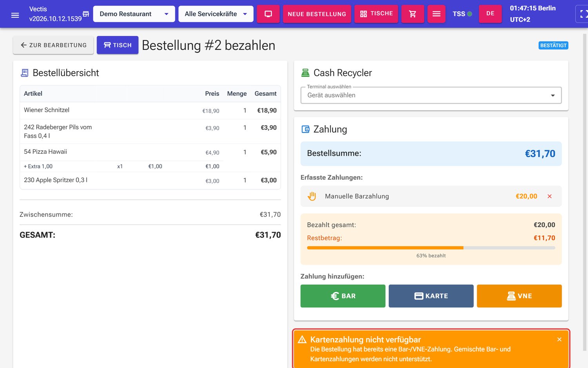The height and width of the screenshot is (368, 588).
Task: Remove the Manuelle Barzahlung payment
Action: pos(550,196)
